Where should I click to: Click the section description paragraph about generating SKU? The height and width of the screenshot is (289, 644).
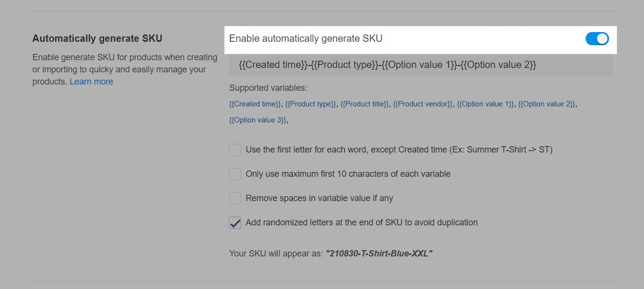coord(124,69)
